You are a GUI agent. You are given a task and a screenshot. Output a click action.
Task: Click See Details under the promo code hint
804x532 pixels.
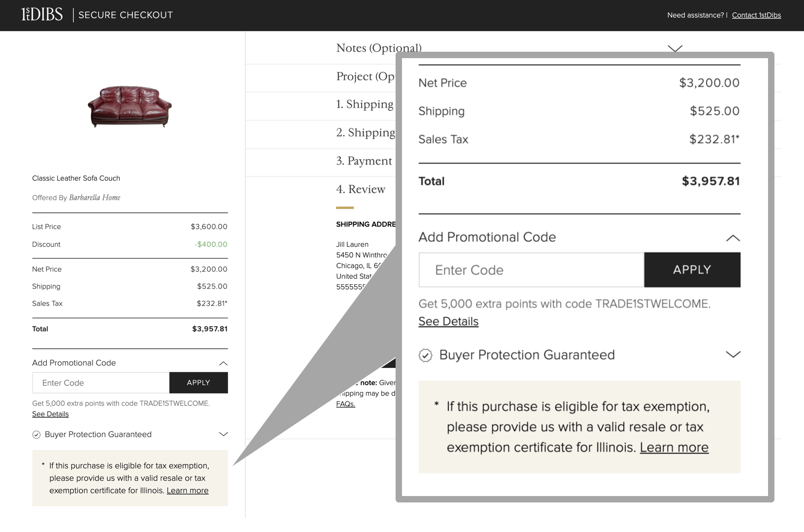[x=50, y=414]
